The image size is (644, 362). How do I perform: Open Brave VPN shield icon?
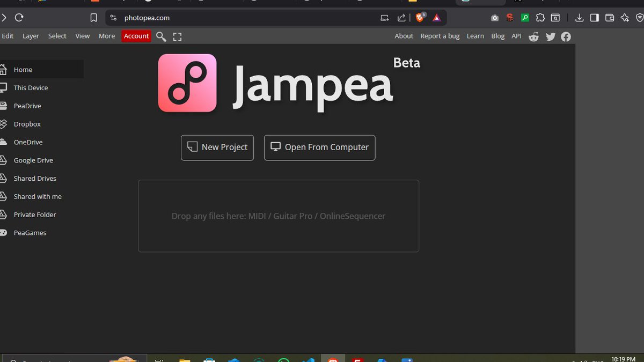point(640,18)
